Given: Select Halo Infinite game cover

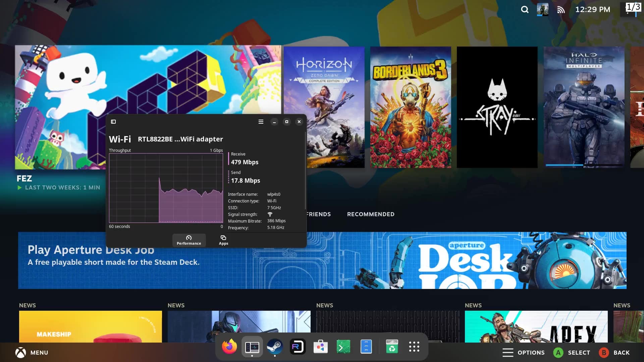Looking at the screenshot, I should (x=584, y=107).
